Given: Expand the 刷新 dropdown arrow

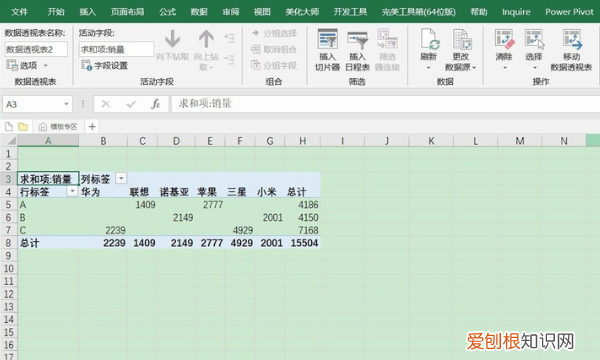Looking at the screenshot, I should click(x=428, y=68).
